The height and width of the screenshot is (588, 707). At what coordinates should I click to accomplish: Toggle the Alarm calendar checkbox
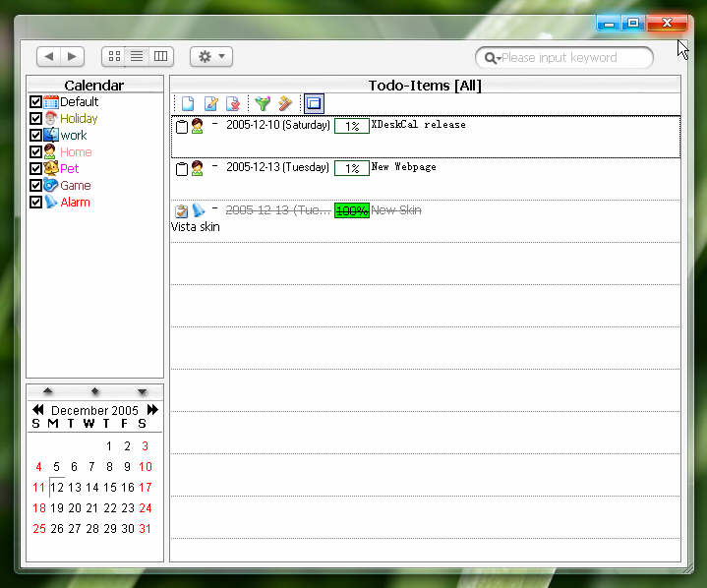35,202
